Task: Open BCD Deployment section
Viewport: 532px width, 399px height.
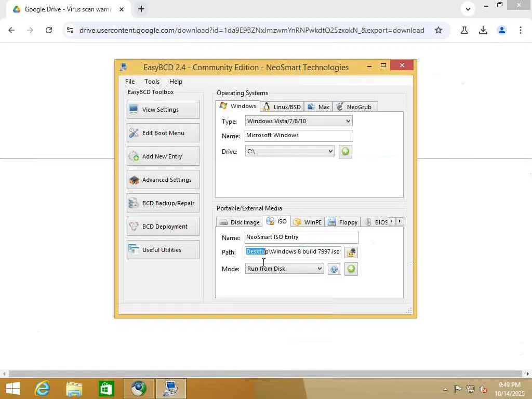Action: click(x=163, y=227)
